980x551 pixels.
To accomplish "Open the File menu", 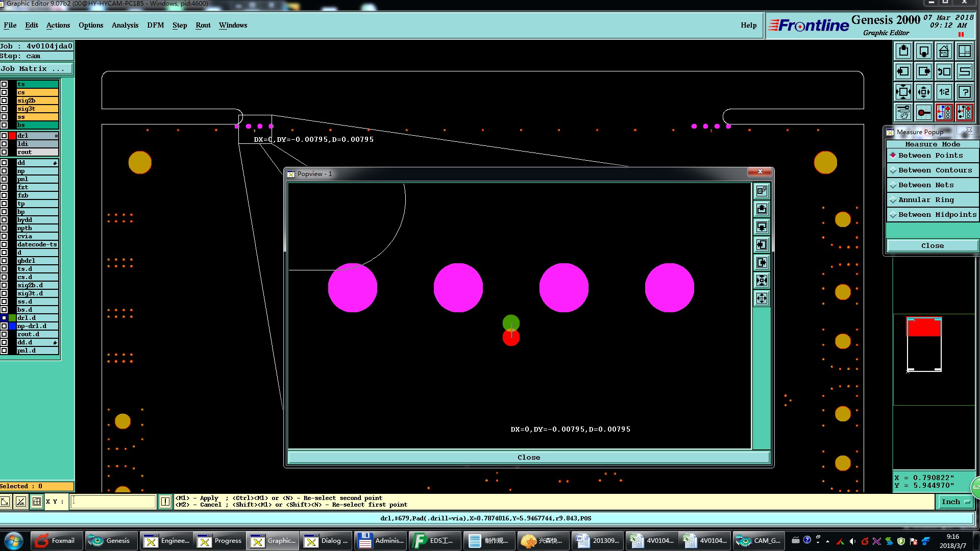I will (10, 25).
